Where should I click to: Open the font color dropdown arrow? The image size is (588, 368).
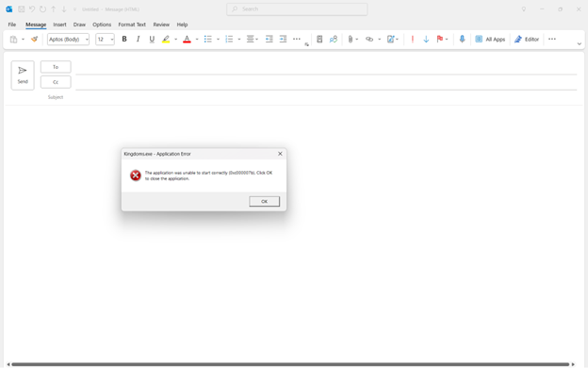point(197,39)
